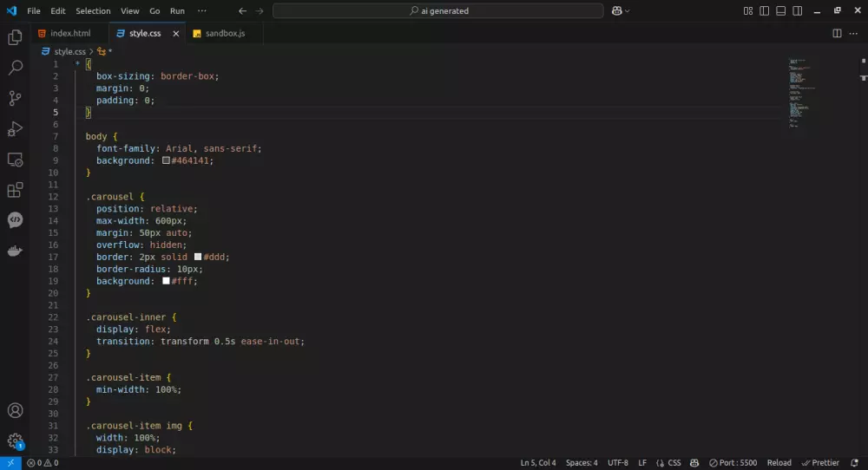Open the VS Code logo menu
This screenshot has width=868, height=470.
coord(11,10)
